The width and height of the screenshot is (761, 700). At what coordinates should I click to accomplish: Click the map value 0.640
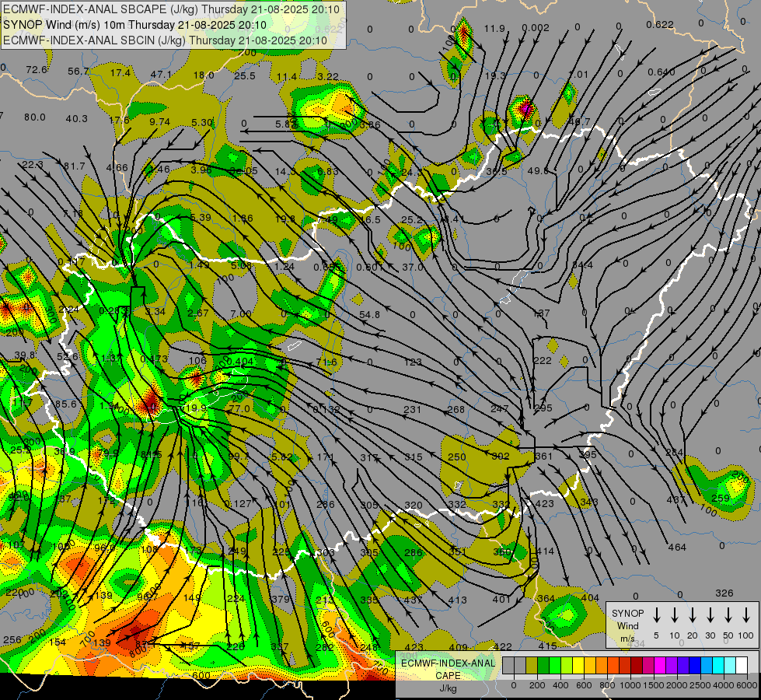click(x=661, y=72)
